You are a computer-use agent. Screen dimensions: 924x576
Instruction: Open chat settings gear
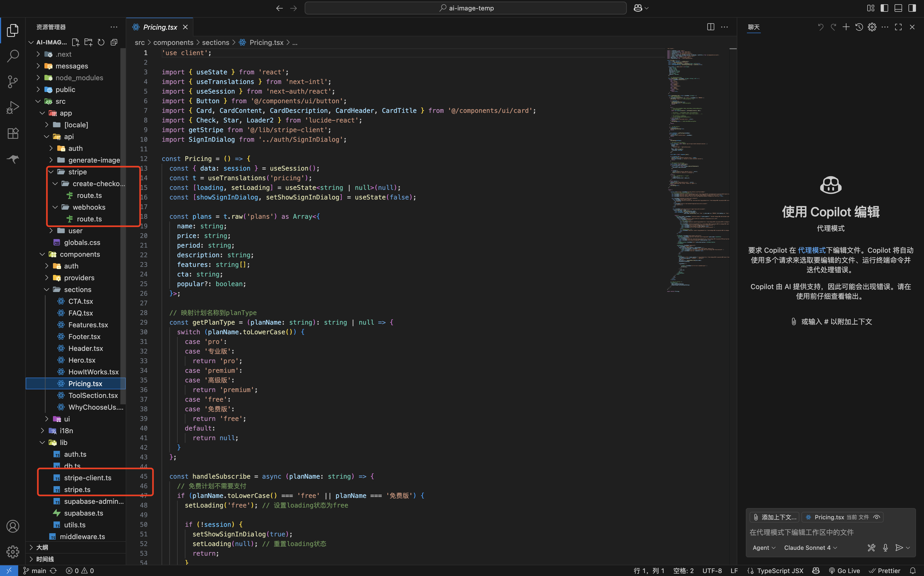[x=872, y=27]
